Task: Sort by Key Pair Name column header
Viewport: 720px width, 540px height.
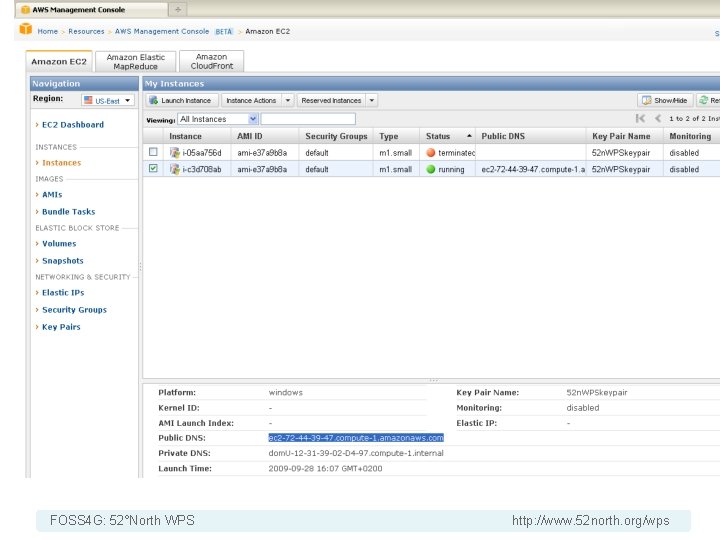Action: 625,136
